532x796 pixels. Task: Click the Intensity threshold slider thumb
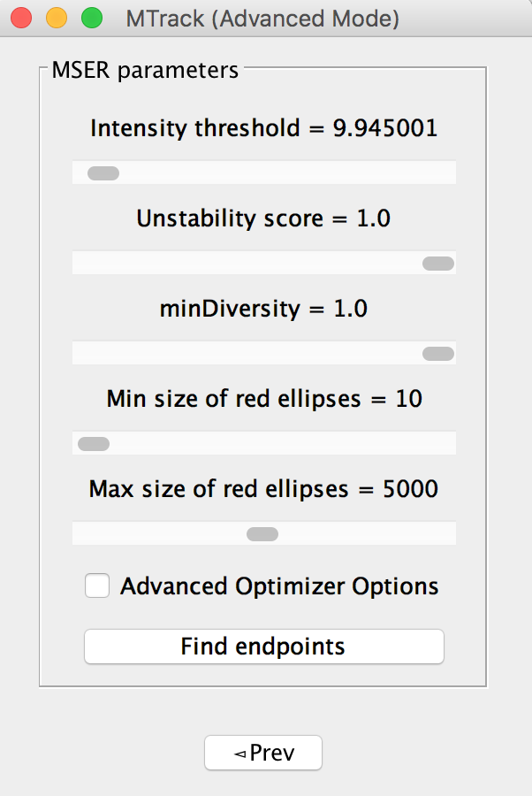[x=103, y=173]
